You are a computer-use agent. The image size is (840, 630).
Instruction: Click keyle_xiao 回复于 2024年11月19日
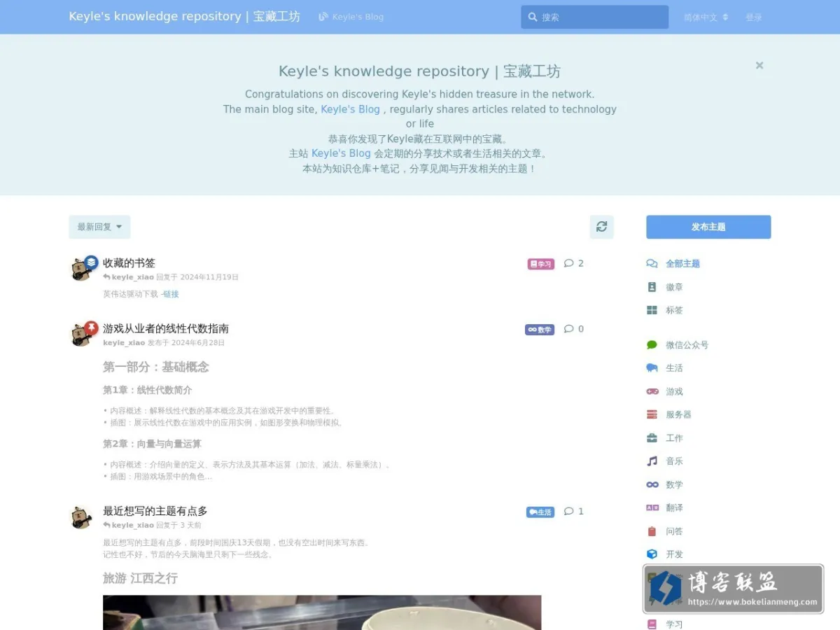click(171, 277)
